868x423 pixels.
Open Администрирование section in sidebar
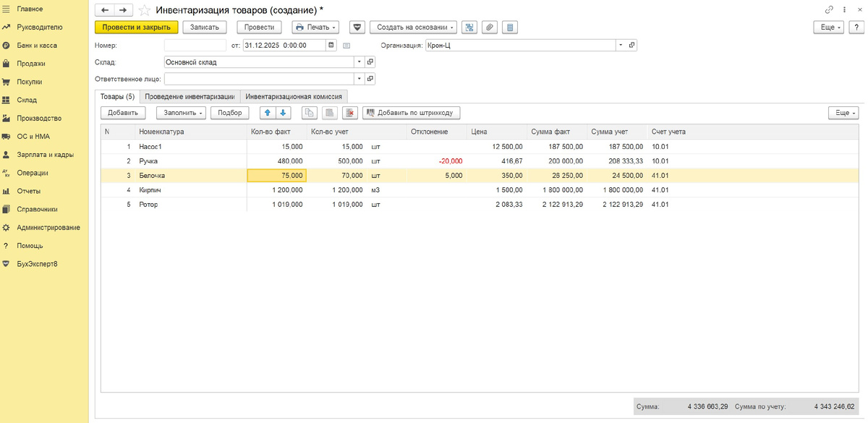click(48, 227)
